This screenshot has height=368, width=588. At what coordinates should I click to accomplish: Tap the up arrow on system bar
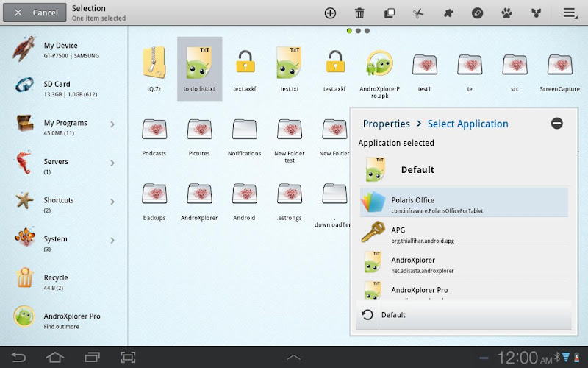[x=293, y=358]
